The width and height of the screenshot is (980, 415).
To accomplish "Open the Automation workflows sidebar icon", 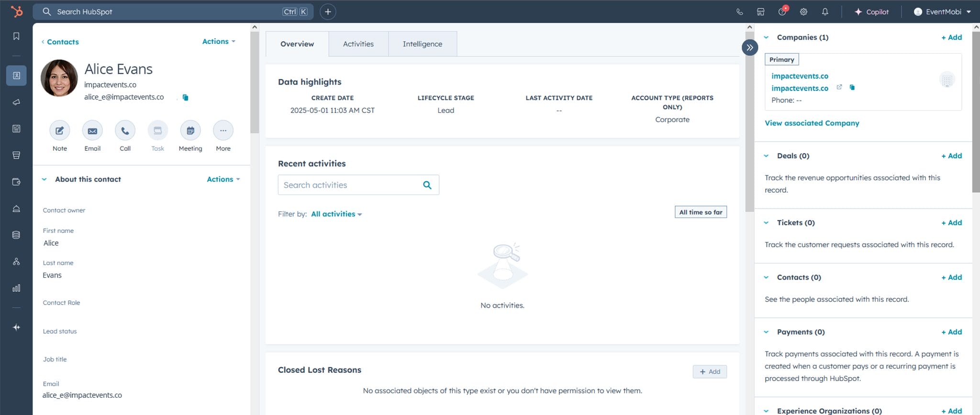I will [16, 262].
